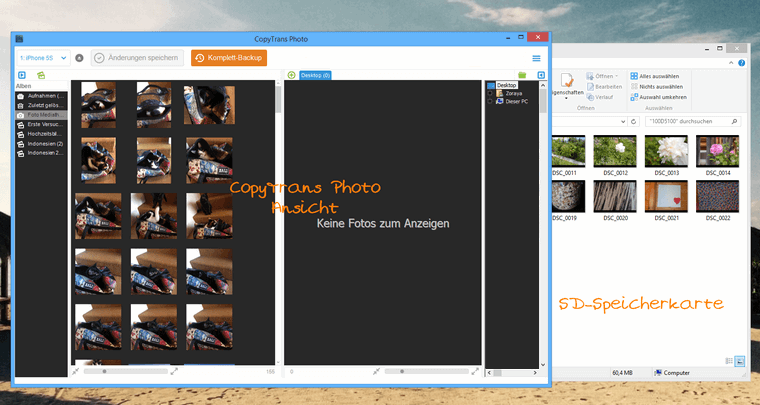Open the iPhone 5S device dropdown
This screenshot has height=405, width=760.
click(43, 58)
